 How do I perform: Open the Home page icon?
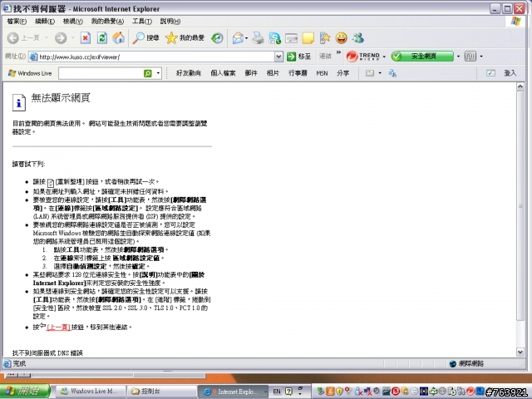[118, 37]
